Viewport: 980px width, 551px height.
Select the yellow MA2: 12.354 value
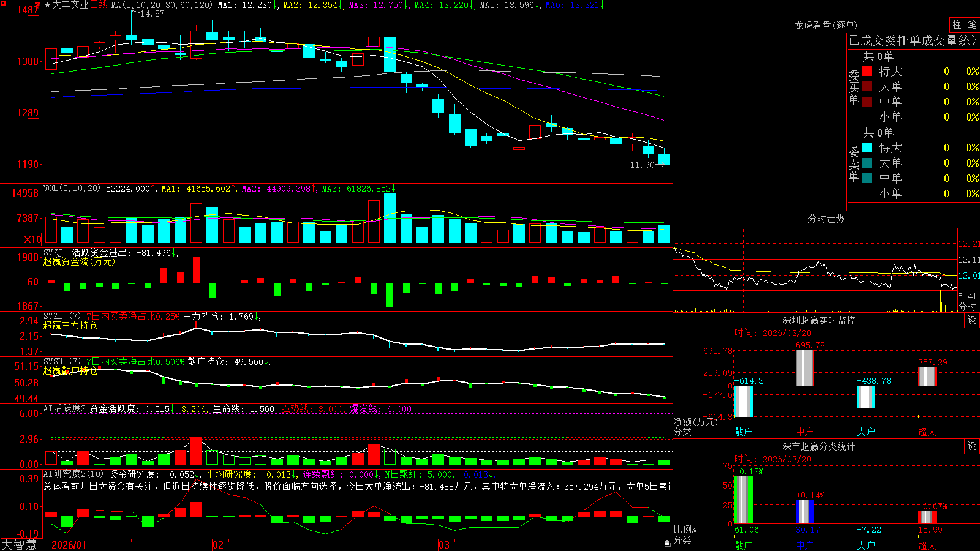click(311, 5)
